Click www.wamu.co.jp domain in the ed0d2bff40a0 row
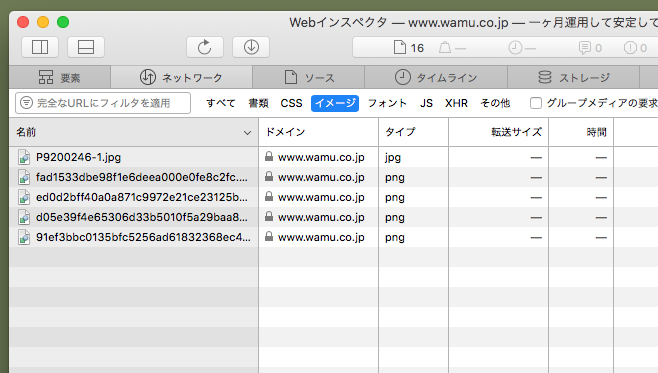 pos(321,197)
